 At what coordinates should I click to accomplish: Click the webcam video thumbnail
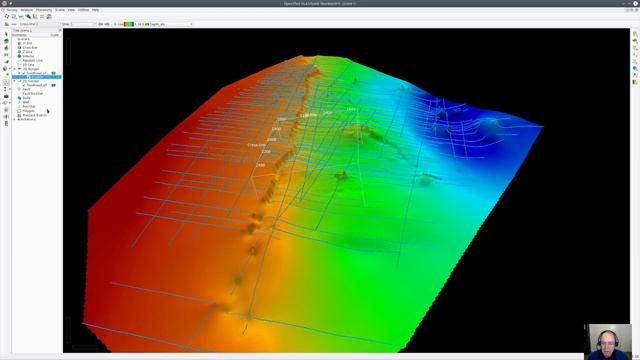(x=609, y=342)
